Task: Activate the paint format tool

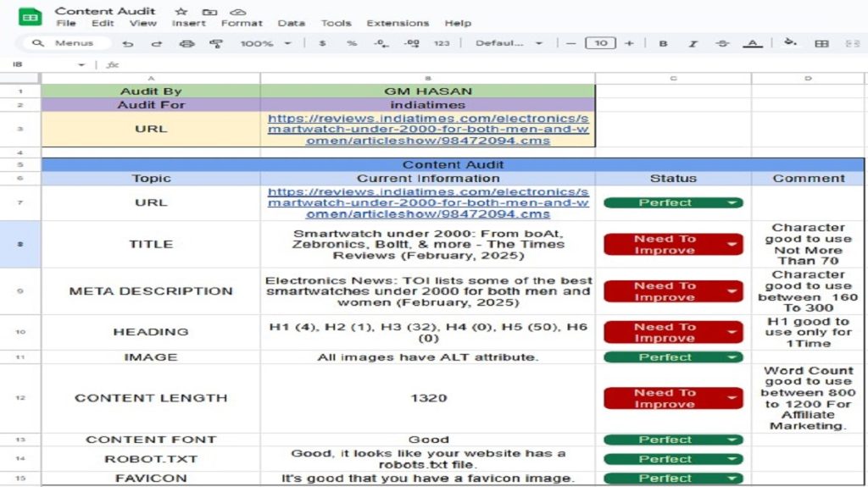Action: pos(216,43)
